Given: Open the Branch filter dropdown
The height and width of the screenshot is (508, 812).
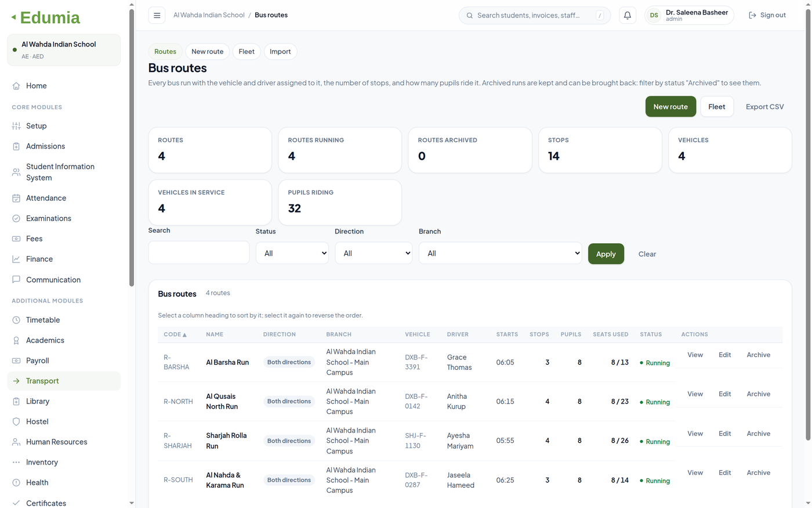Looking at the screenshot, I should [x=500, y=253].
